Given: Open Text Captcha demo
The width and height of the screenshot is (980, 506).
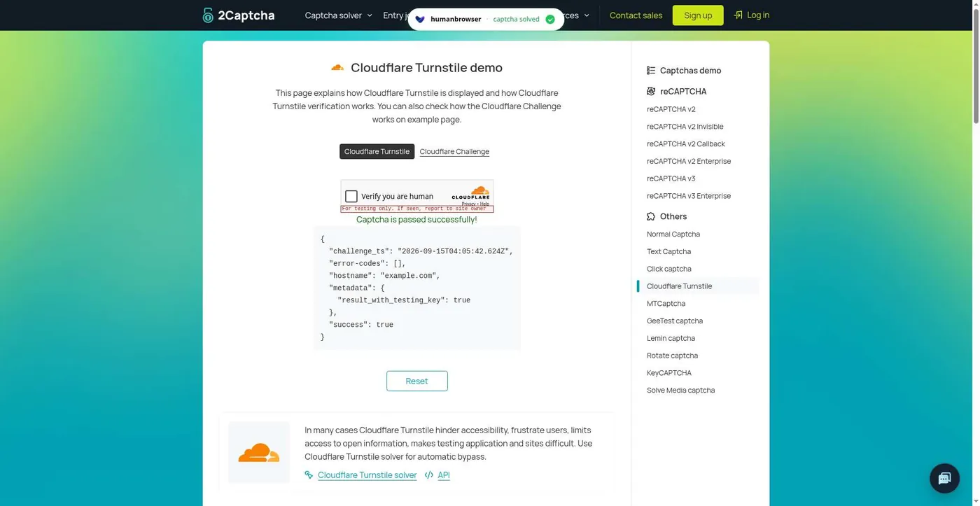Looking at the screenshot, I should (x=668, y=252).
